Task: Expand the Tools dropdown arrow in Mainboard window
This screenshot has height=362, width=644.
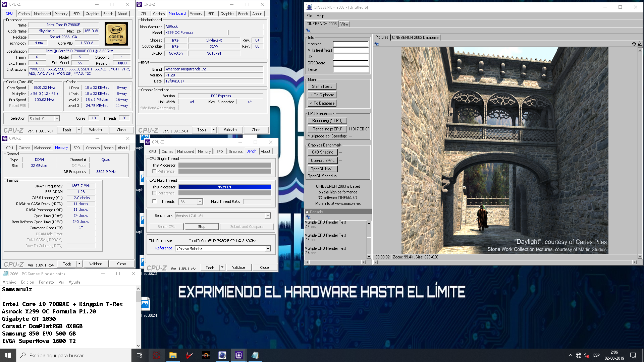Action: click(214, 130)
